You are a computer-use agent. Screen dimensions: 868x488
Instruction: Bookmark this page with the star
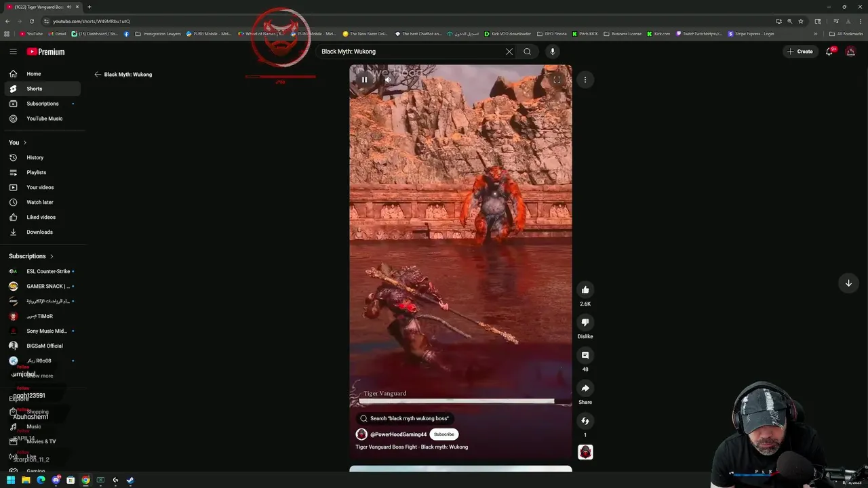(800, 21)
